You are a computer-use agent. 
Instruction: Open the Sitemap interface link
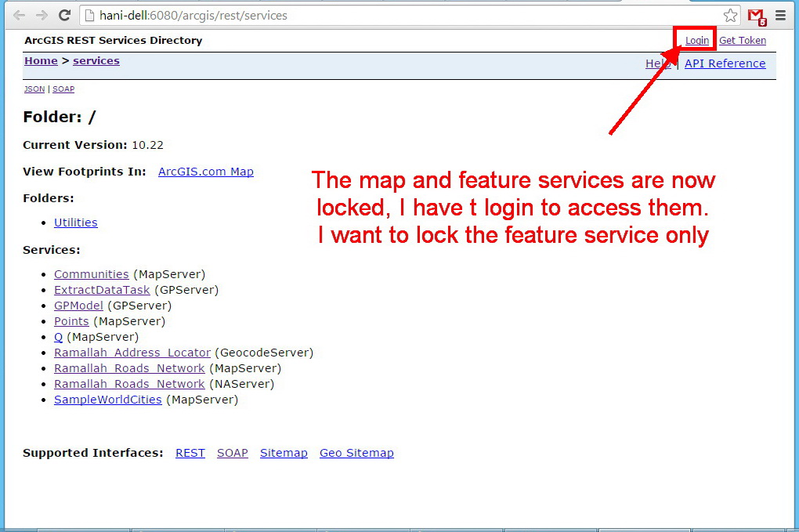(284, 453)
